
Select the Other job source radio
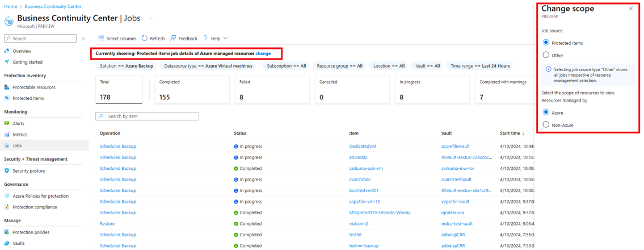pos(546,55)
